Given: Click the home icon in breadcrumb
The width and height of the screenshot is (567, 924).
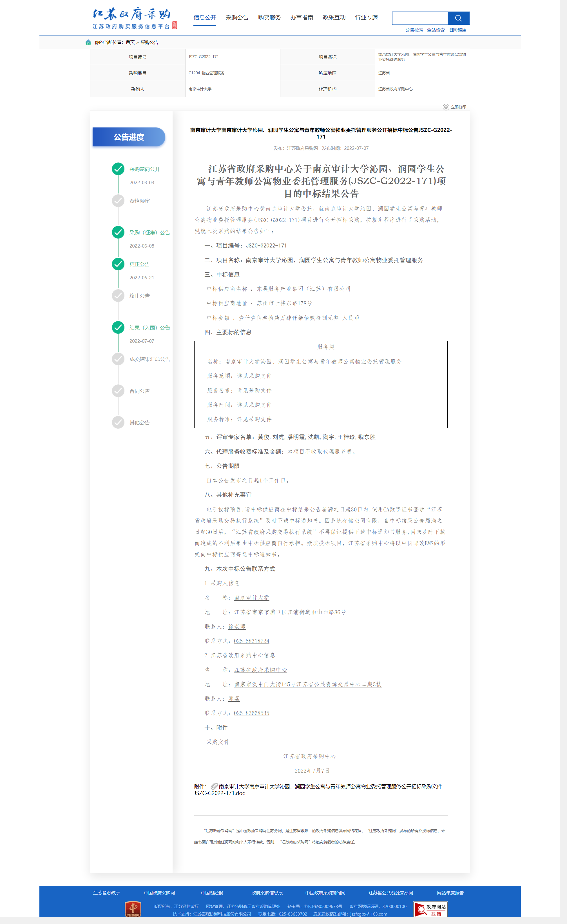Looking at the screenshot, I should point(88,42).
